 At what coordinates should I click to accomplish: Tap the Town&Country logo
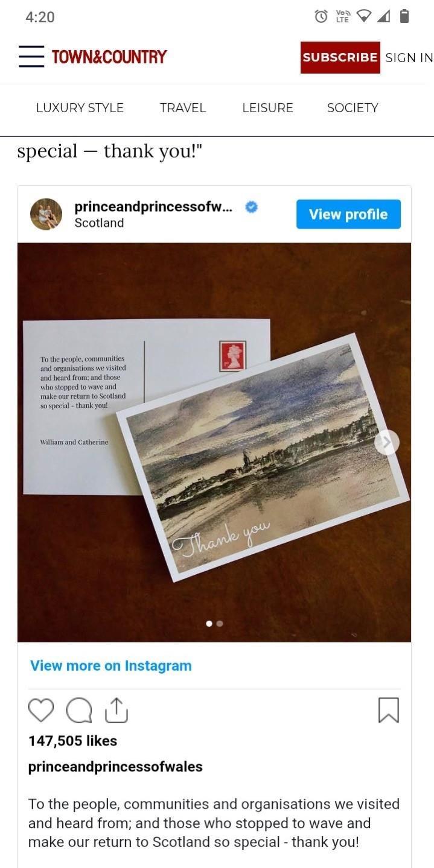[x=109, y=57]
